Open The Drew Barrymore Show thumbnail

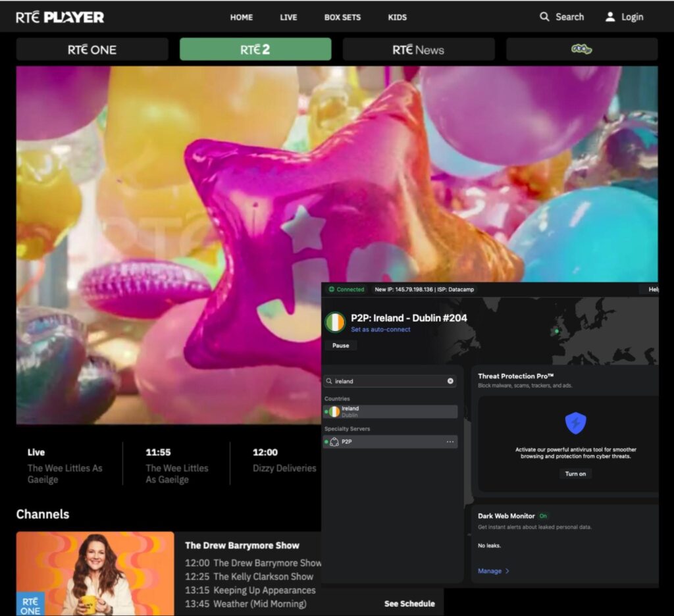coord(95,574)
